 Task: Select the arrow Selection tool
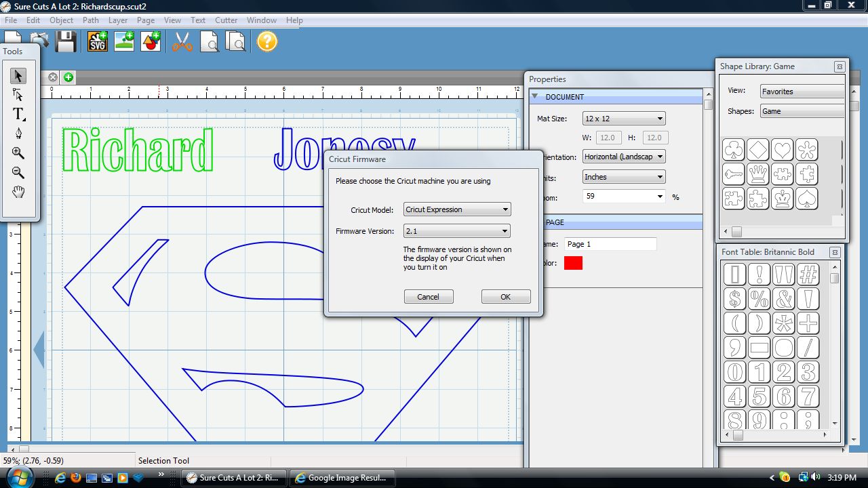click(18, 75)
